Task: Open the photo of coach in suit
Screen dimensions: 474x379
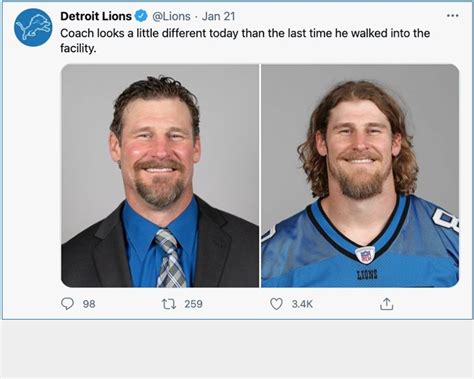Action: [160, 176]
